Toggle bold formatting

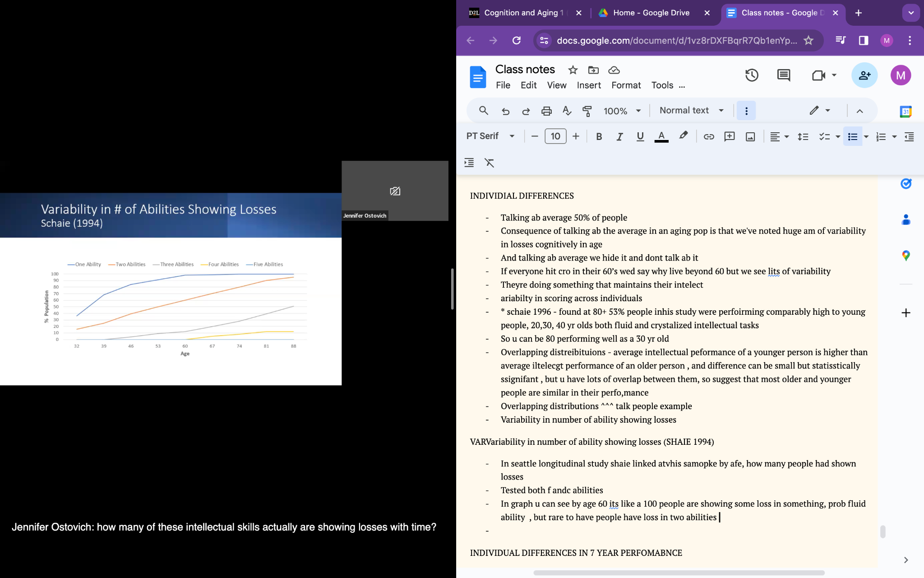599,137
